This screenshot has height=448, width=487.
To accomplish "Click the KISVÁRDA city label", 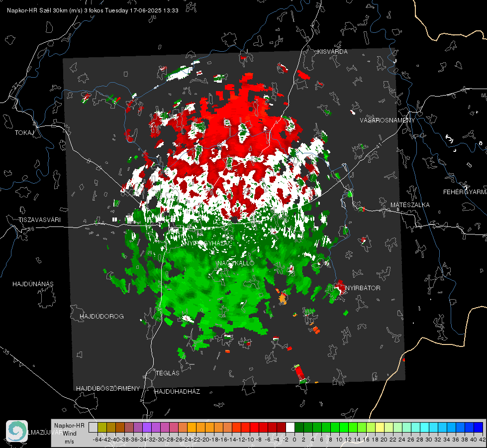I will click(332, 52).
